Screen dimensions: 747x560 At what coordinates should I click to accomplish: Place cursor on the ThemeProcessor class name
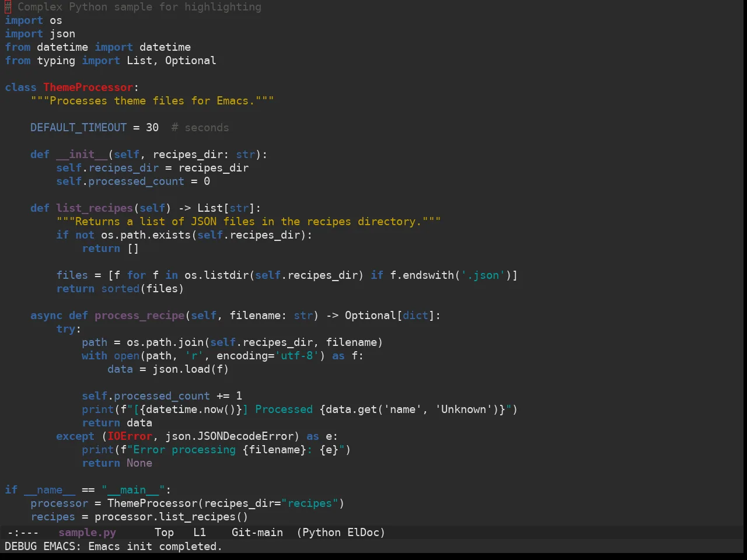[88, 87]
